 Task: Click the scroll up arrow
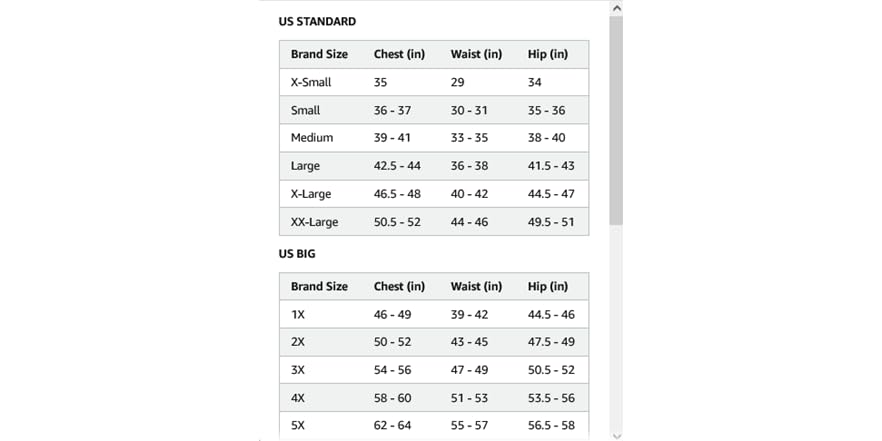pos(616,8)
